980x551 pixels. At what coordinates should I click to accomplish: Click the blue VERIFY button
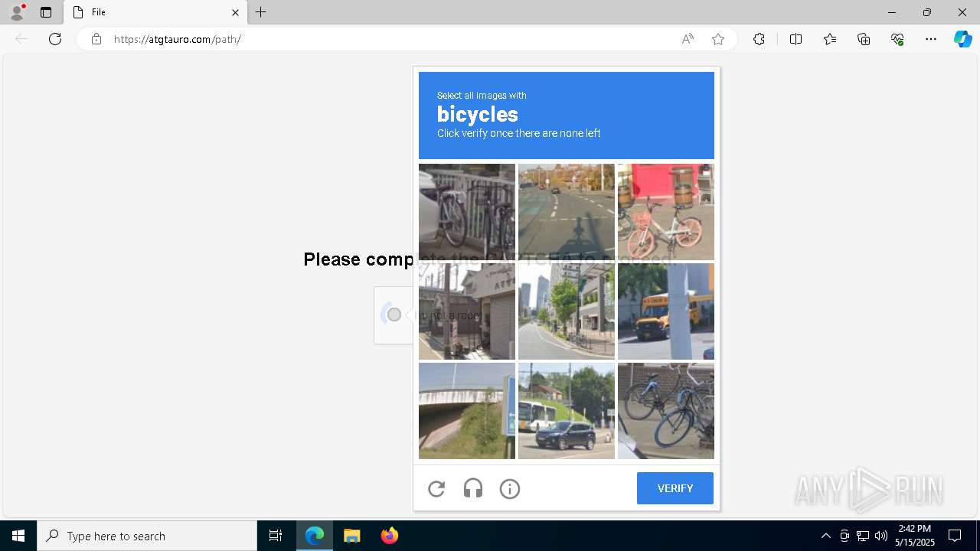tap(675, 488)
